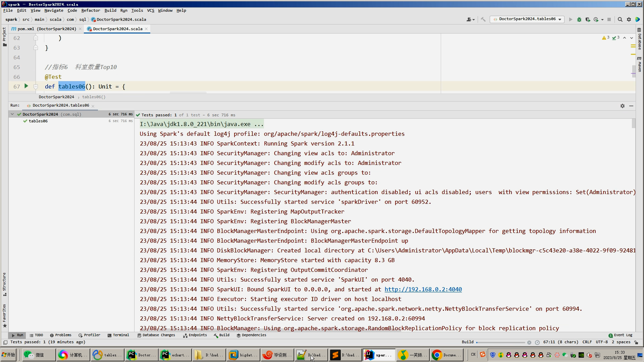Open the Event Log button
The width and height of the screenshot is (644, 362).
(x=620, y=335)
